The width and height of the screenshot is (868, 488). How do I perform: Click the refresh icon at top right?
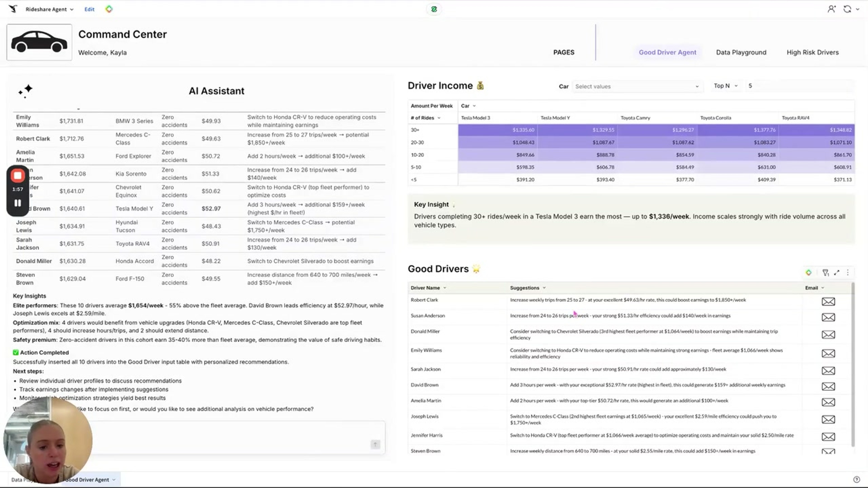[x=847, y=9]
